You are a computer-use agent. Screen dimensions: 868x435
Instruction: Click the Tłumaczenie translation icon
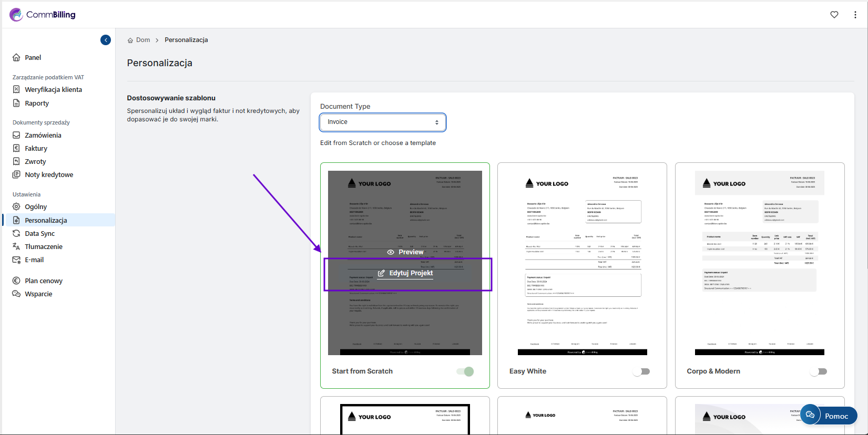pyautogui.click(x=16, y=246)
